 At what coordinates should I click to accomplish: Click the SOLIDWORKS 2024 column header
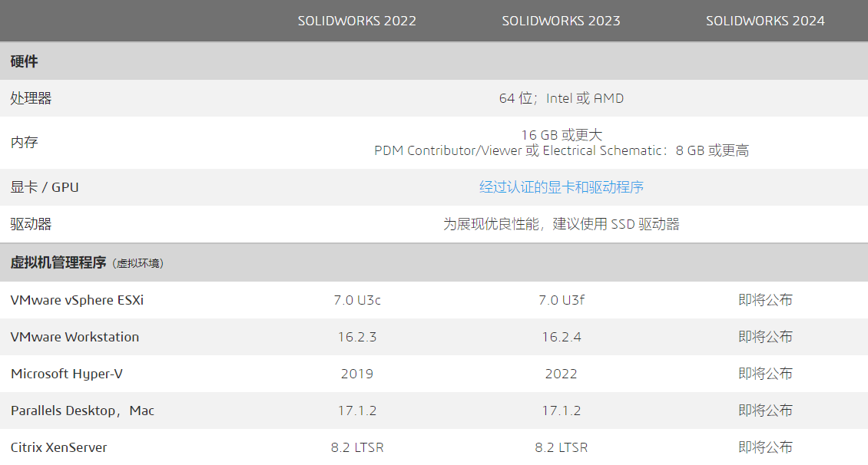coord(765,21)
